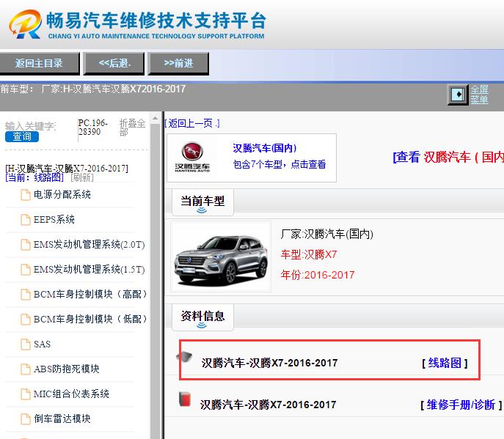
Task: Click document icon beside ABS防抱死模块
Action: point(26,369)
